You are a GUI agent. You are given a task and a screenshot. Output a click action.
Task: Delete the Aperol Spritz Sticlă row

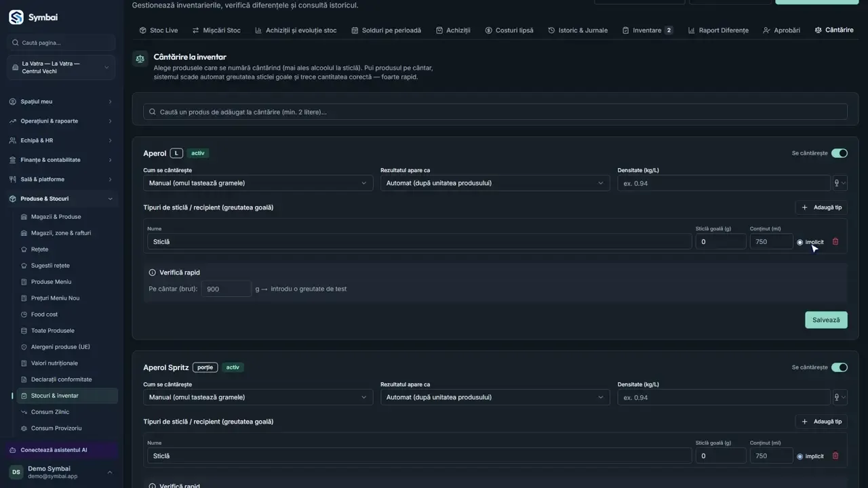pos(835,456)
